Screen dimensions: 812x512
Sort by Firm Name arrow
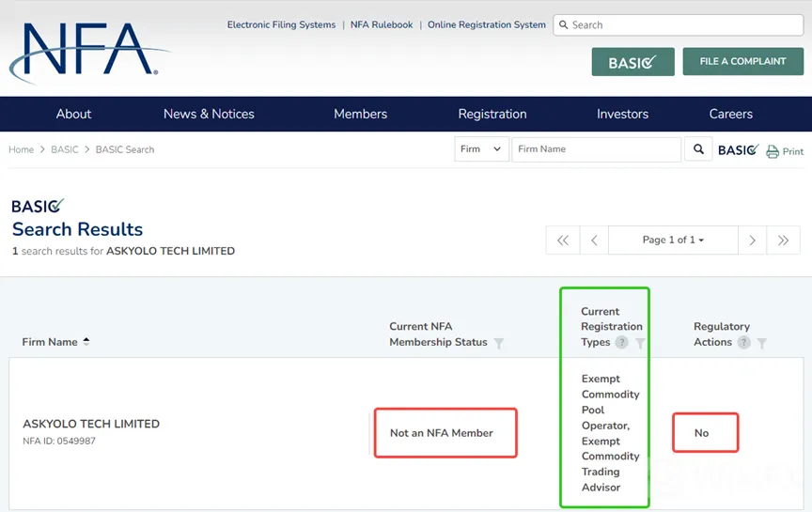(86, 341)
